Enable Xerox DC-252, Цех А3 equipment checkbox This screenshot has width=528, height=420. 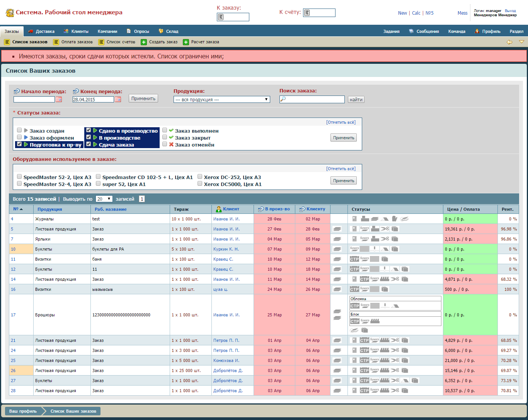pos(200,177)
